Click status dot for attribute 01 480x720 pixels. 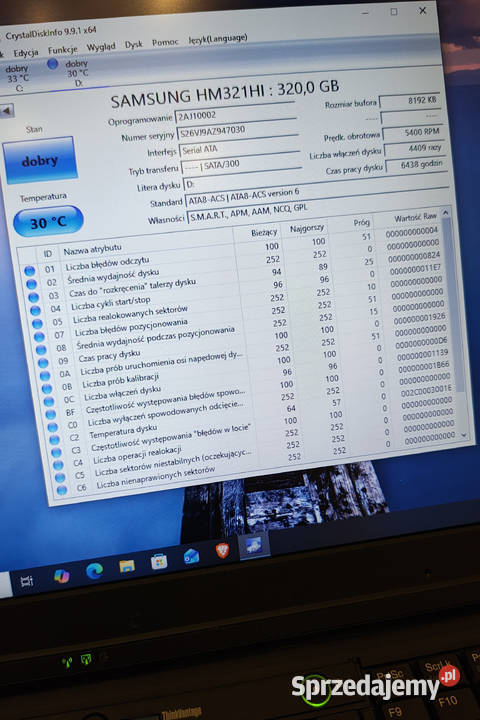30,271
